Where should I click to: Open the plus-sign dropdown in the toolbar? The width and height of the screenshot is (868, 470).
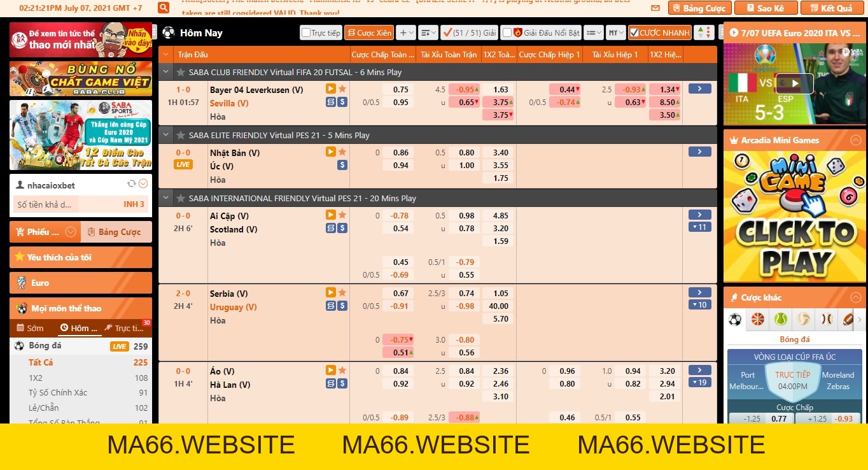pos(406,32)
